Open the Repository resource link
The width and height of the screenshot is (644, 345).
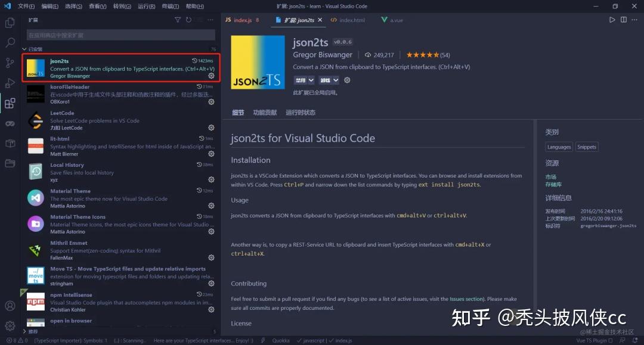click(x=553, y=185)
